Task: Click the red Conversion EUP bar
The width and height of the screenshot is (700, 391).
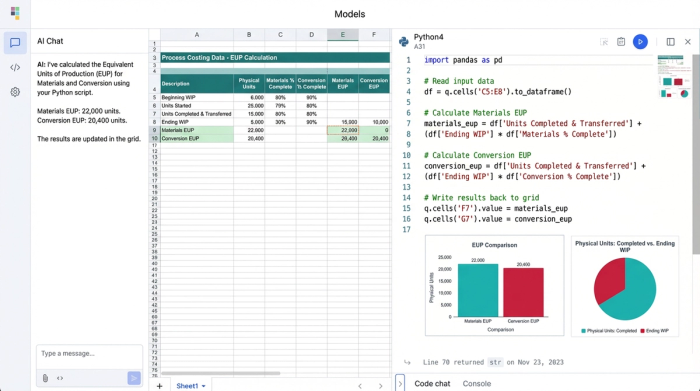Action: point(523,292)
